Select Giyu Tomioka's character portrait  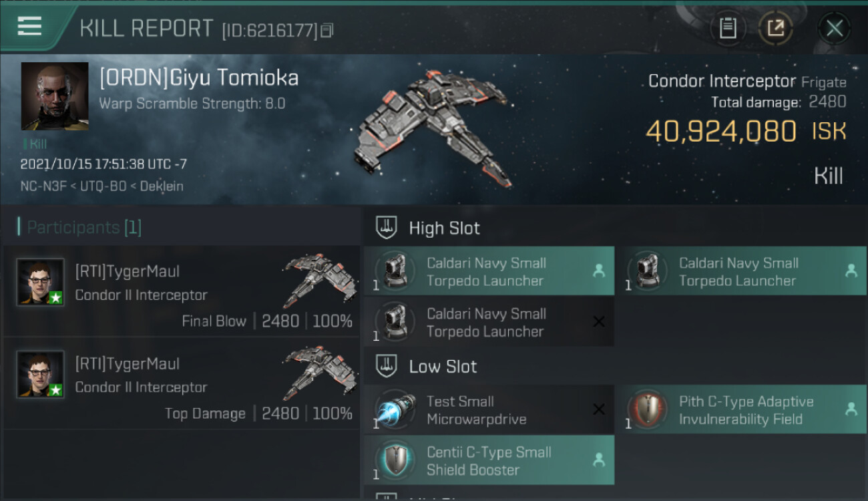point(55,96)
